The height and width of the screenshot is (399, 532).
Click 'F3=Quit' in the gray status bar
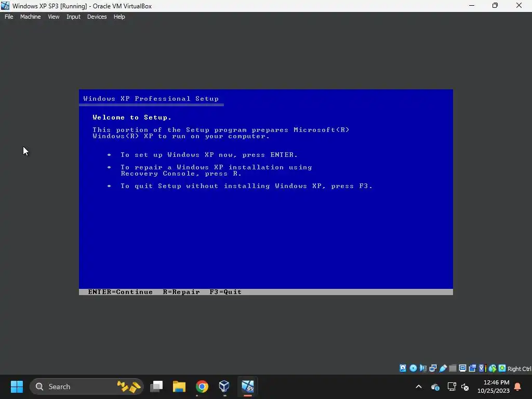tap(225, 292)
